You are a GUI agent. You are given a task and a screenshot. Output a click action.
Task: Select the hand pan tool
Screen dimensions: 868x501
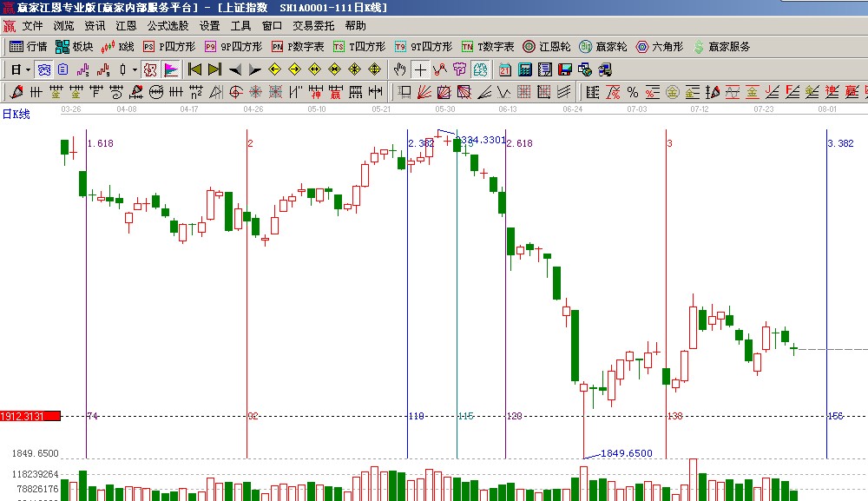coord(400,69)
